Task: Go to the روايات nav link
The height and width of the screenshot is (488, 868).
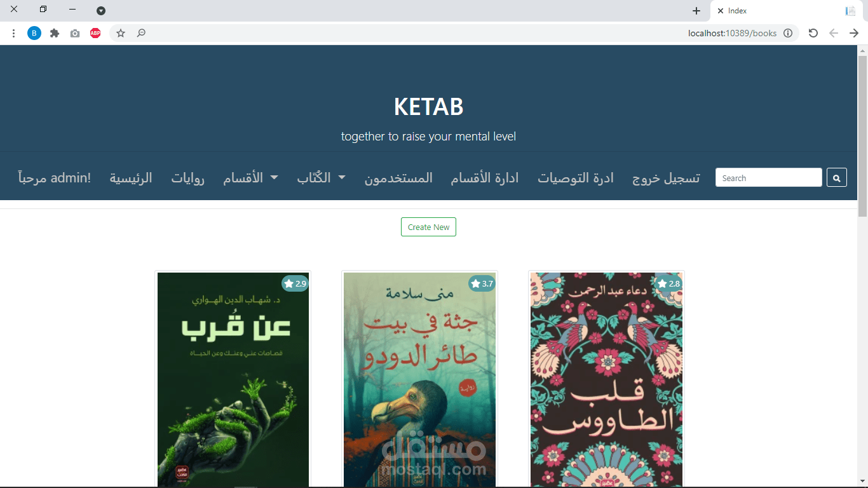Action: (187, 178)
